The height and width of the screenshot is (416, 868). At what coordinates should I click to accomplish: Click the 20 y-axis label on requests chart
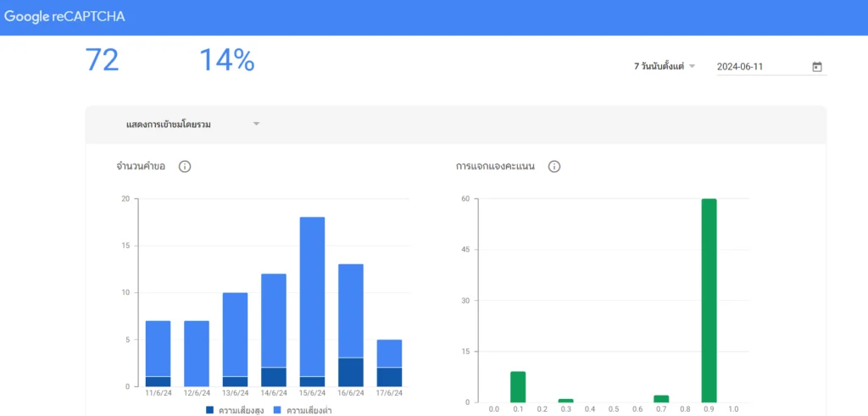[x=125, y=199]
